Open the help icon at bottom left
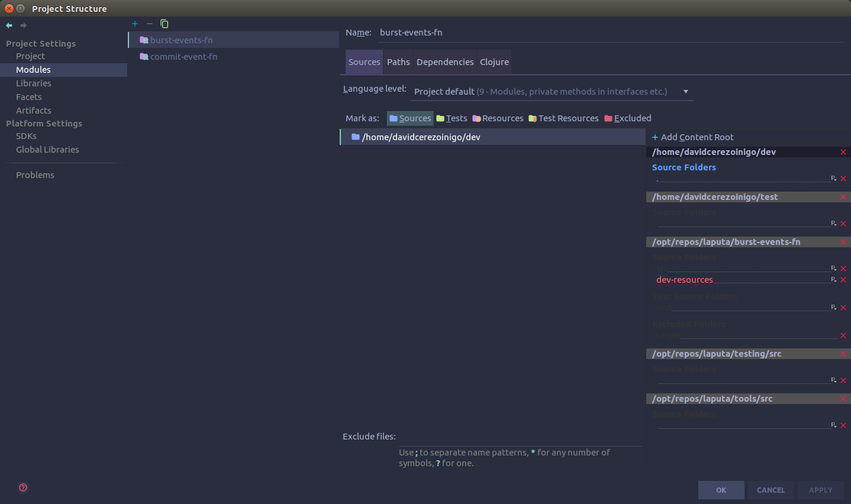This screenshot has width=851, height=504. [x=22, y=487]
